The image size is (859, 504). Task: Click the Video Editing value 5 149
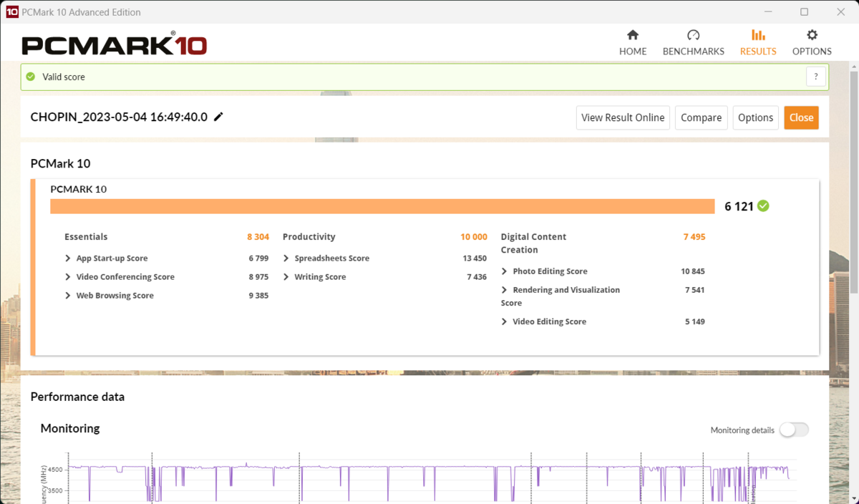[695, 321]
